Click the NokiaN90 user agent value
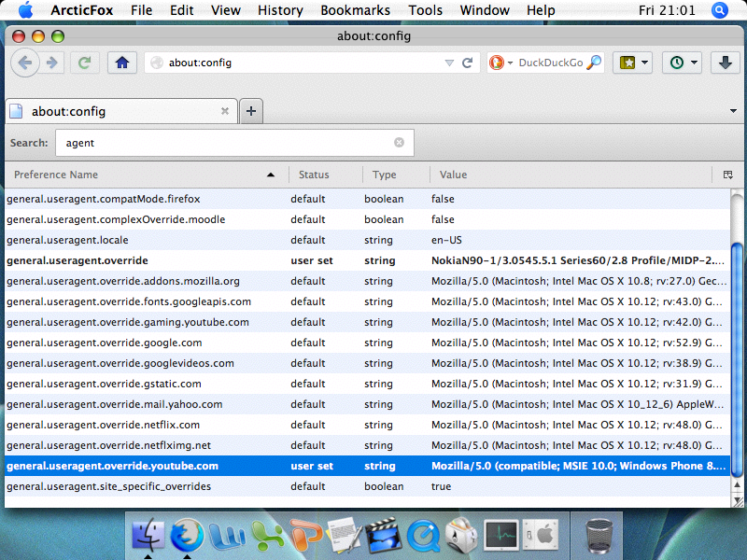This screenshot has width=747, height=560. (x=577, y=260)
